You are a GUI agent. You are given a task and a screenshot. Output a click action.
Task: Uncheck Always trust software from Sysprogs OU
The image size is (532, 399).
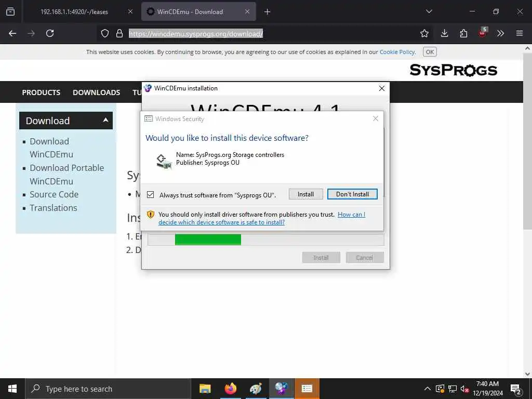click(x=150, y=195)
